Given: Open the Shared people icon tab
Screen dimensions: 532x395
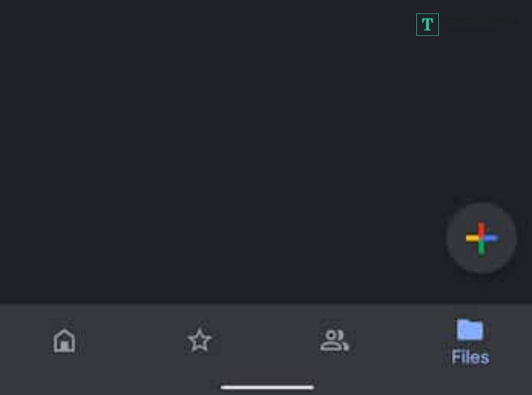Looking at the screenshot, I should point(334,340).
